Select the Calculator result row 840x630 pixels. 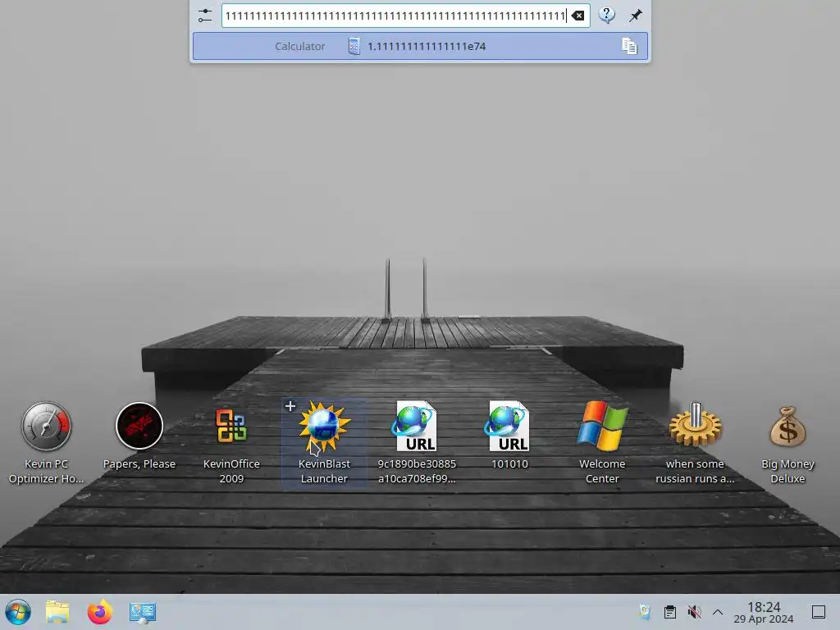coord(420,46)
